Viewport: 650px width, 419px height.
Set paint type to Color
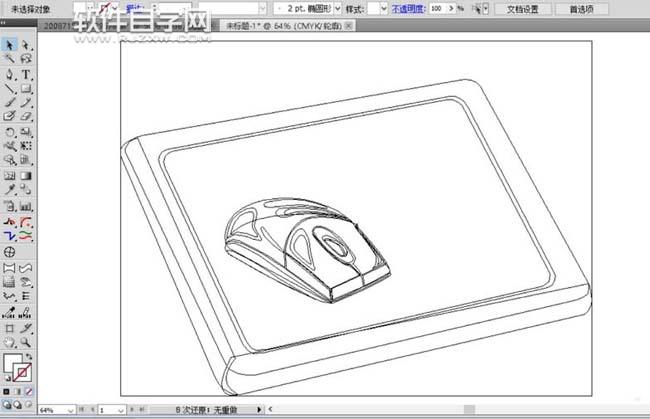[x=6, y=391]
